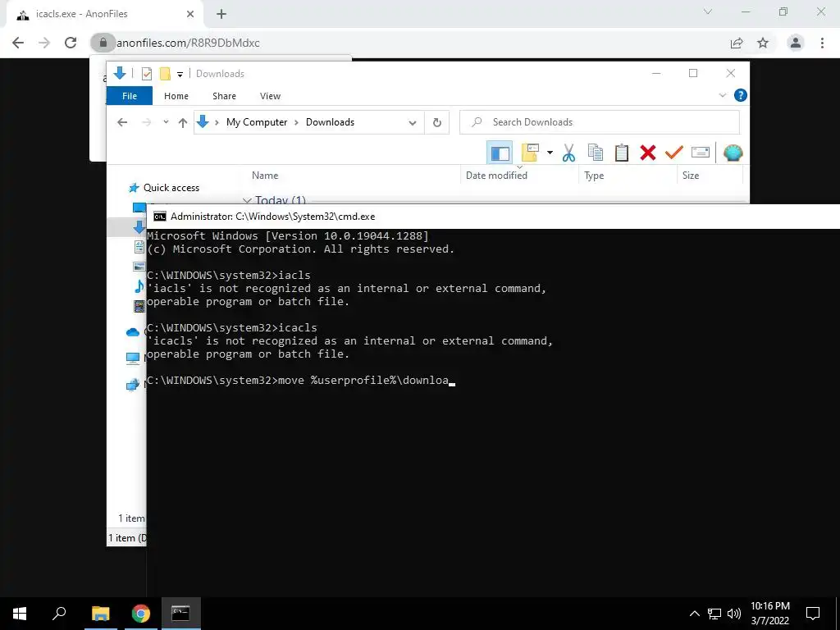Select the Pictures icon in navigation pane
The height and width of the screenshot is (630, 840).
[139, 267]
